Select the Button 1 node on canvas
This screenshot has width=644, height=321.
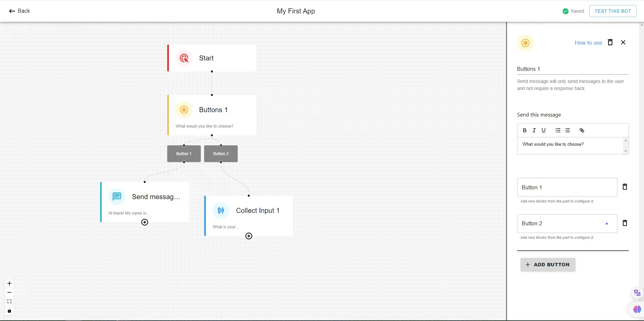[184, 154]
